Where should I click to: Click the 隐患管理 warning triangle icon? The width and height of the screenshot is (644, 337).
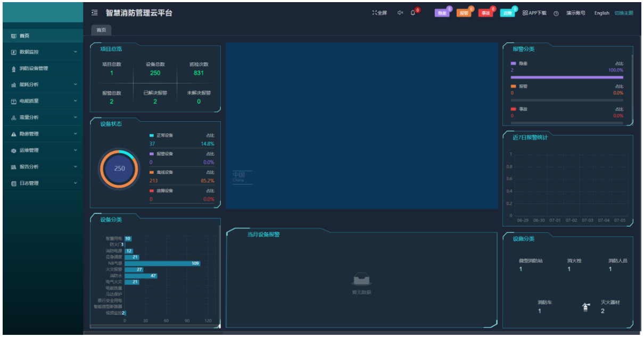pyautogui.click(x=14, y=134)
